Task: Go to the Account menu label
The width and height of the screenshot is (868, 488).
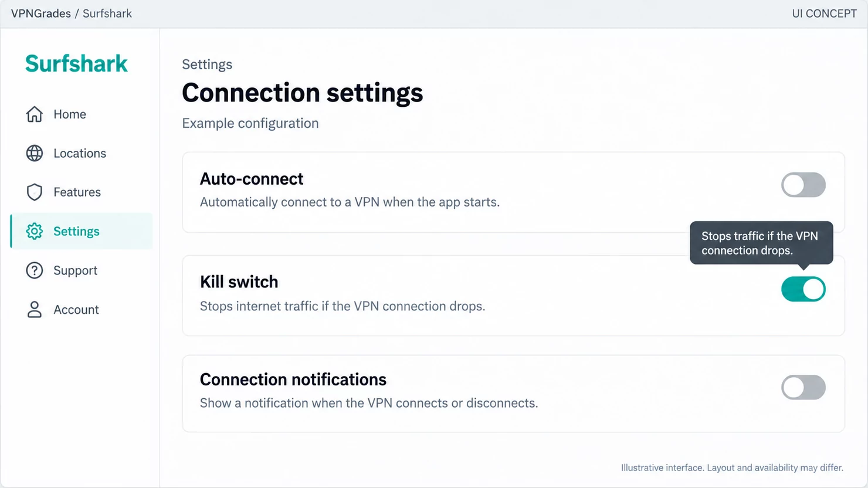Action: pyautogui.click(x=76, y=310)
